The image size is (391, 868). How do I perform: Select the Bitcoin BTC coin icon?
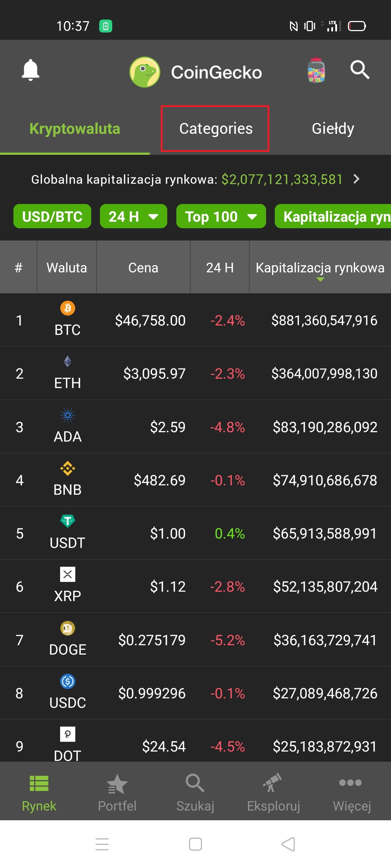(x=67, y=308)
